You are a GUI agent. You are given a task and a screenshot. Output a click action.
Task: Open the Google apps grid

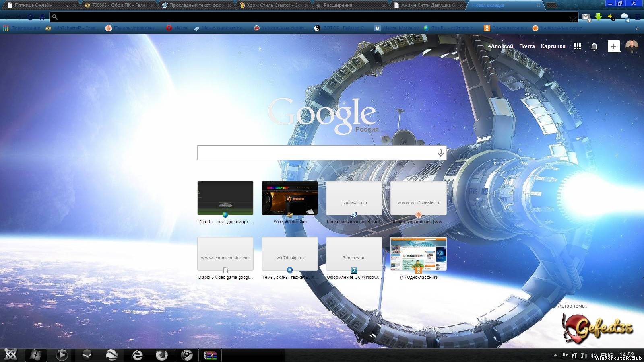pyautogui.click(x=578, y=46)
